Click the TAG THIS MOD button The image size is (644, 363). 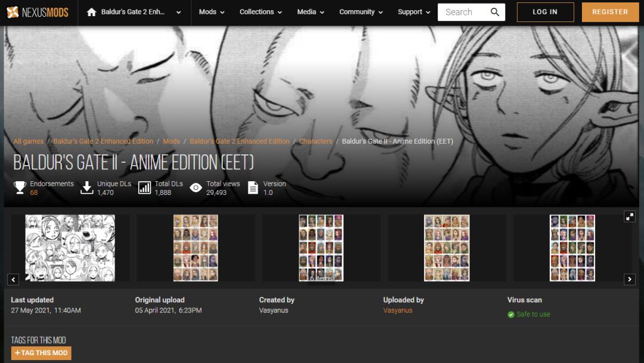point(41,353)
